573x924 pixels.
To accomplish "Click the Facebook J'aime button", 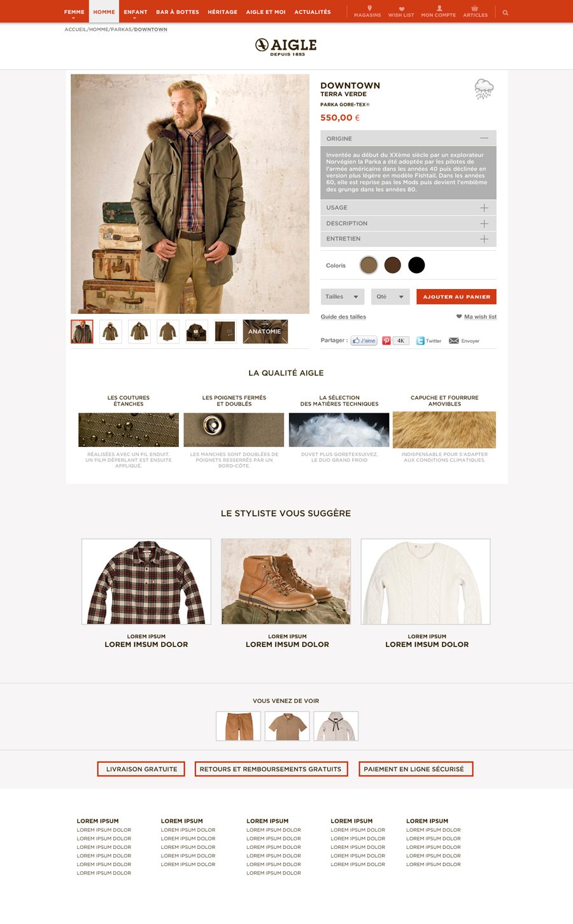I will coord(364,341).
